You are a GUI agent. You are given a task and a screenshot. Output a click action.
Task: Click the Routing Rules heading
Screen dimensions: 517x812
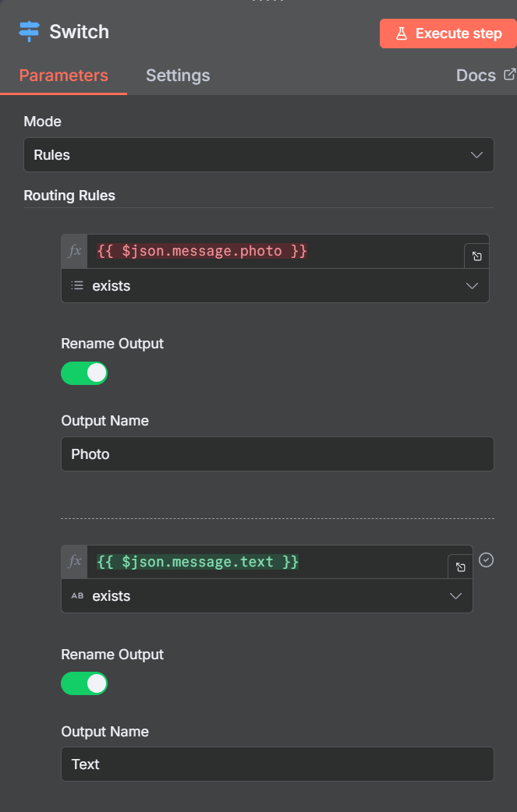69,196
